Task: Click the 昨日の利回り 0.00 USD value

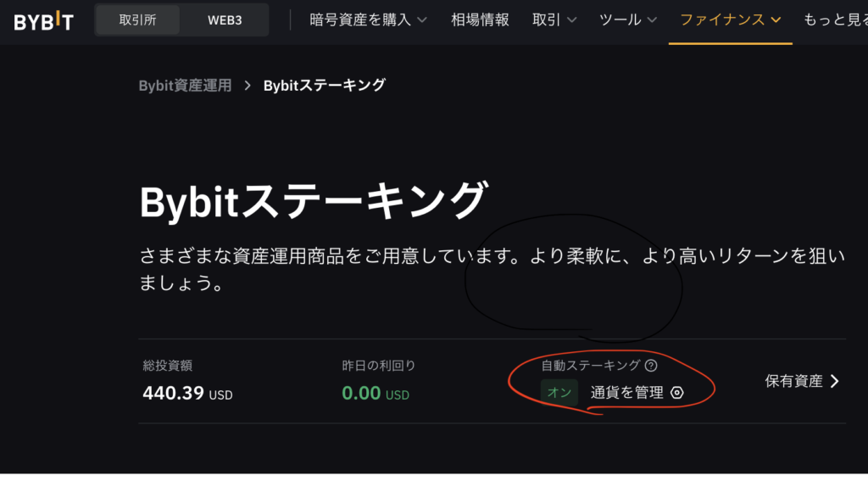Action: point(376,393)
